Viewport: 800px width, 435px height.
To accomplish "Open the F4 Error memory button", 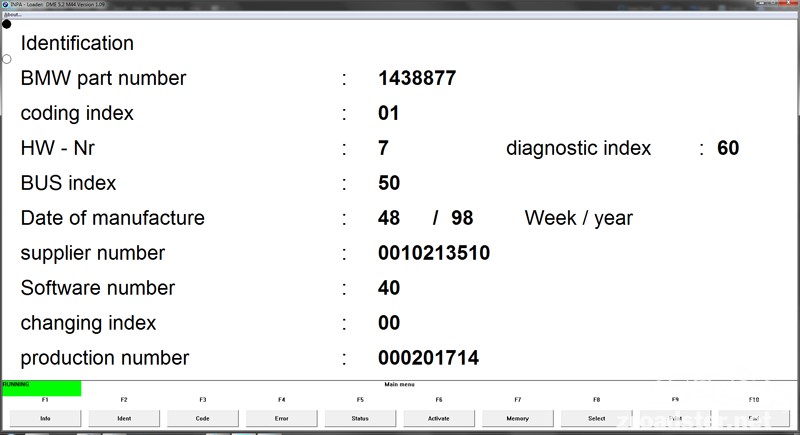I will pos(281,418).
